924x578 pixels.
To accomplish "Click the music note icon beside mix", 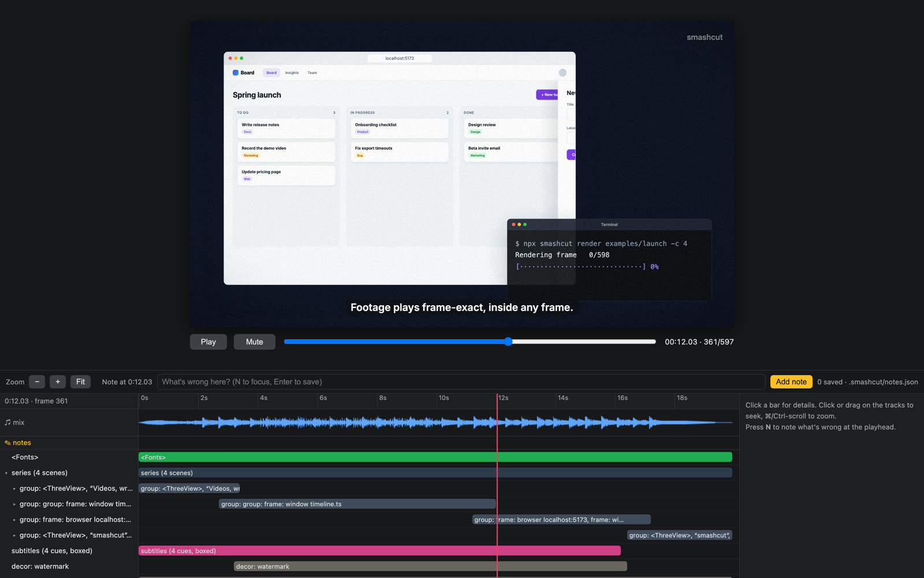I will point(8,423).
